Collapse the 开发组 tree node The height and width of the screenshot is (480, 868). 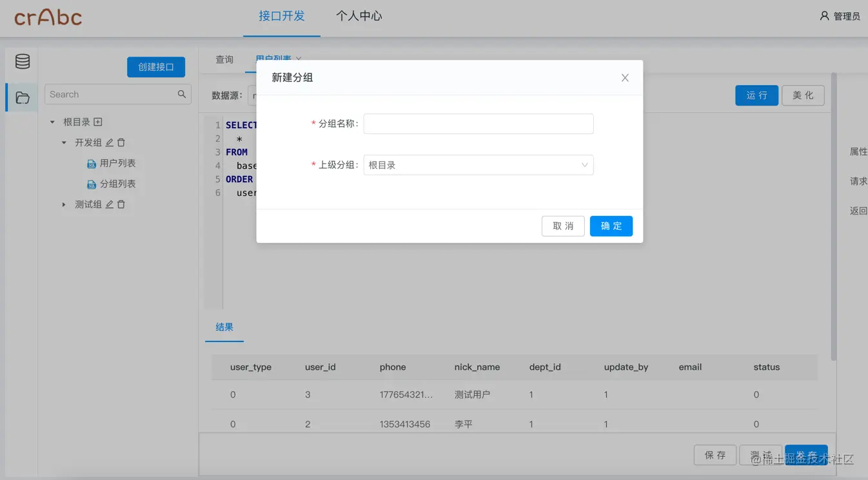coord(64,143)
